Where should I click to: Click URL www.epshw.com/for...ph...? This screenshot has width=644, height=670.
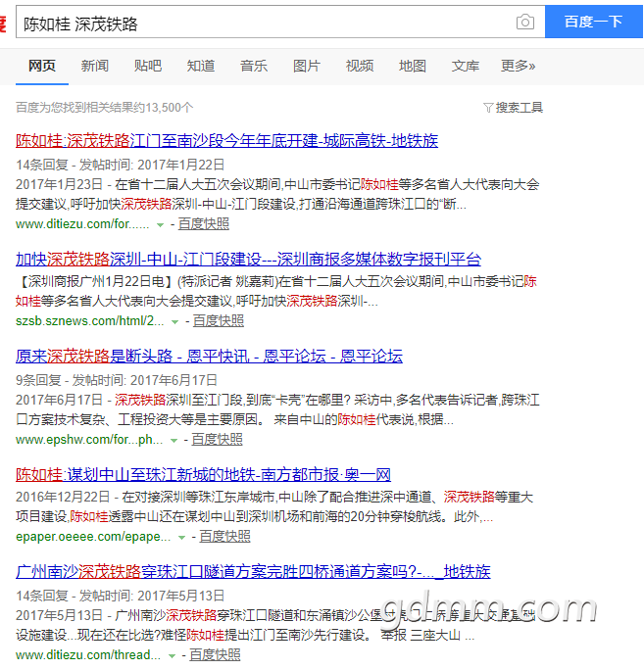pyautogui.click(x=89, y=439)
